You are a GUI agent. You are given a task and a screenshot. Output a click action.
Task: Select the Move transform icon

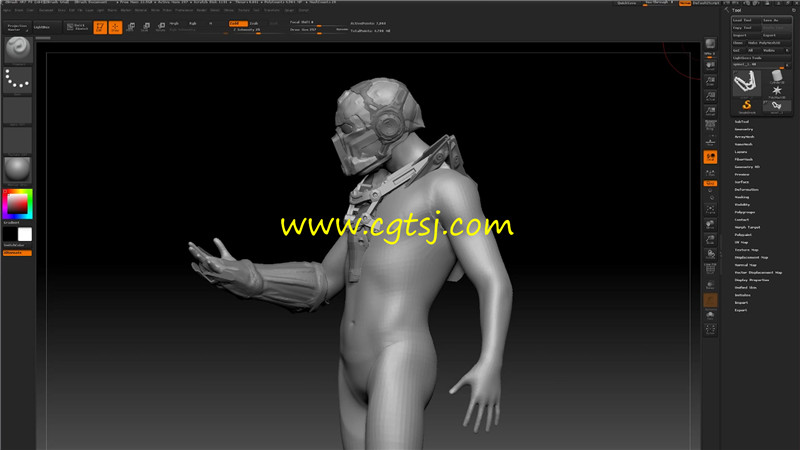(131, 27)
